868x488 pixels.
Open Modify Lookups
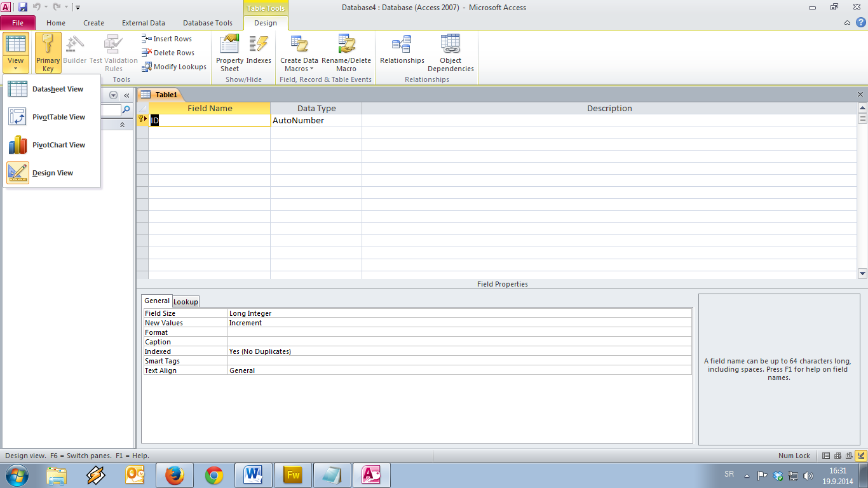(x=174, y=67)
